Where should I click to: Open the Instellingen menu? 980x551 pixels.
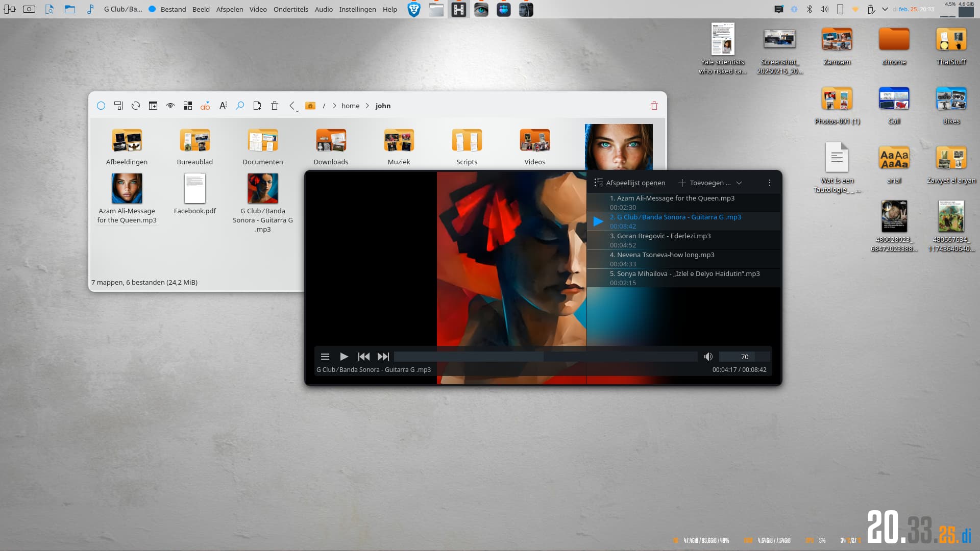point(357,9)
